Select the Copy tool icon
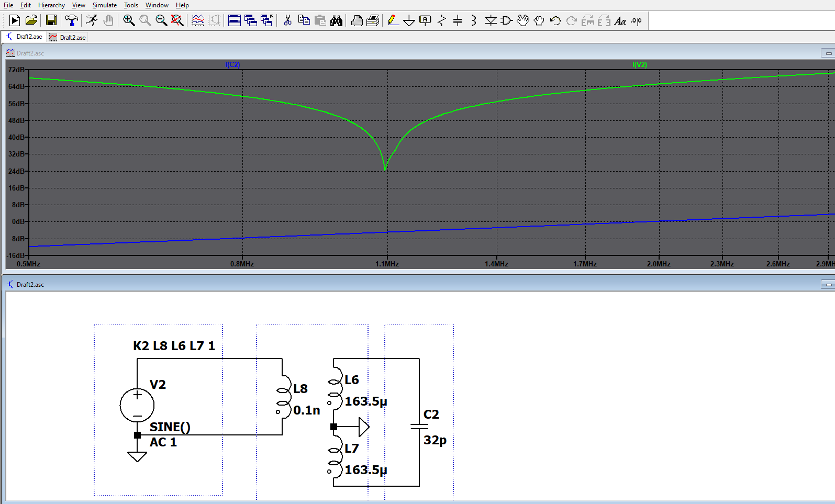Image resolution: width=835 pixels, height=504 pixels. click(304, 20)
